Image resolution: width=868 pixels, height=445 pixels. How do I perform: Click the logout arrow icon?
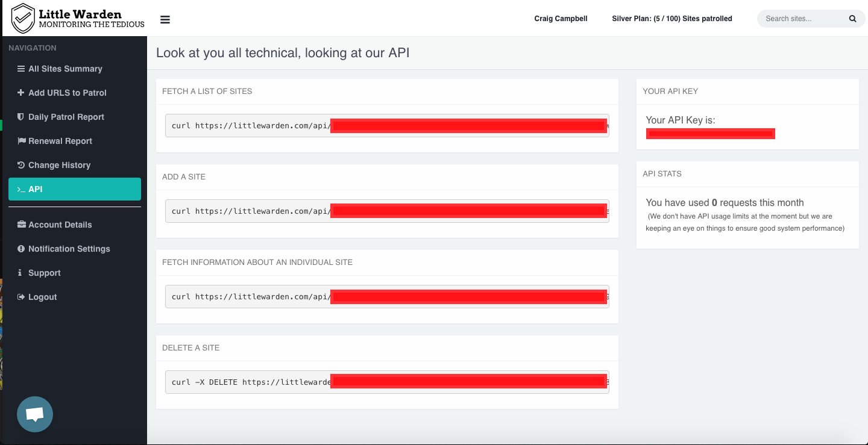coord(21,297)
